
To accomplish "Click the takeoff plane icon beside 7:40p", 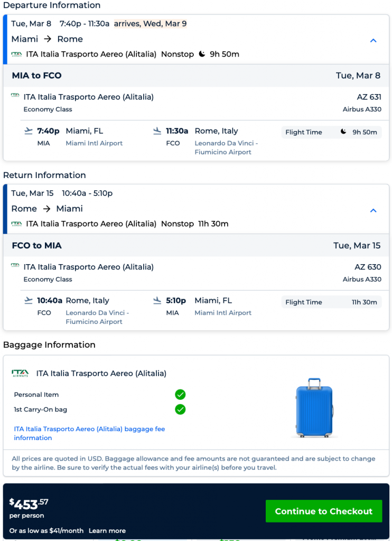I will point(29,131).
